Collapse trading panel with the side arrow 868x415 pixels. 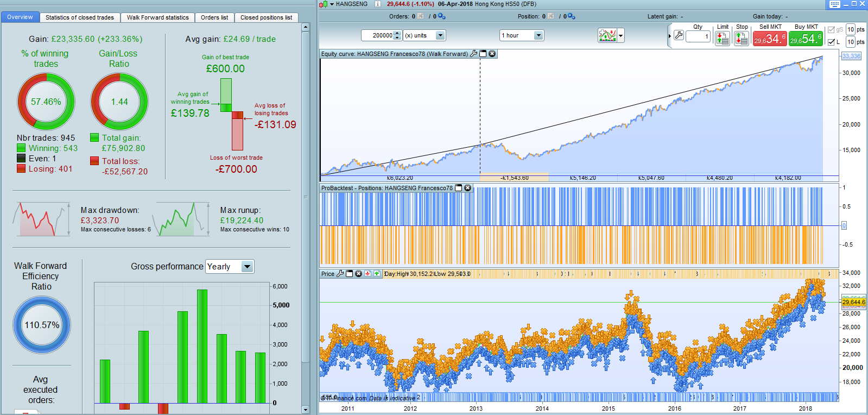pyautogui.click(x=670, y=36)
